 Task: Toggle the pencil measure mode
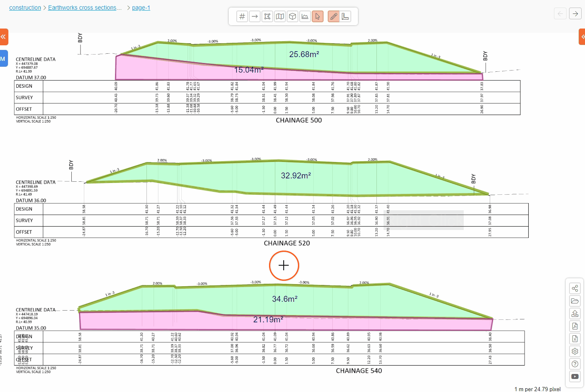pos(334,16)
